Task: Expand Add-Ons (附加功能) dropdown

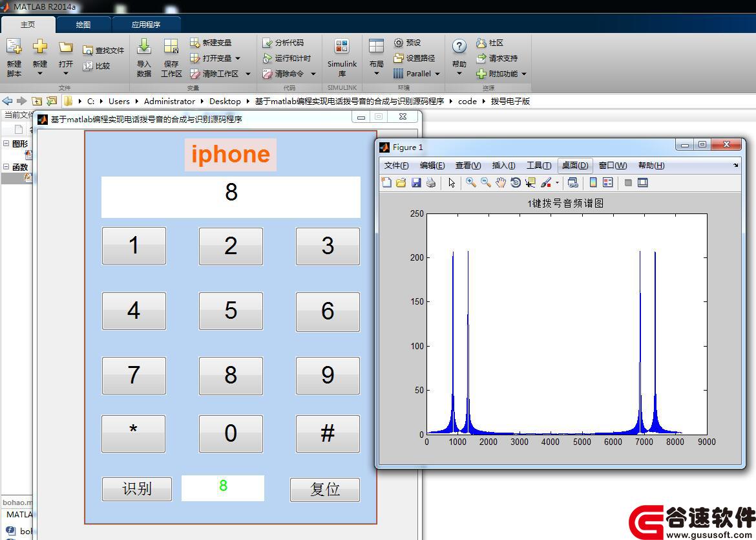Action: coord(523,74)
